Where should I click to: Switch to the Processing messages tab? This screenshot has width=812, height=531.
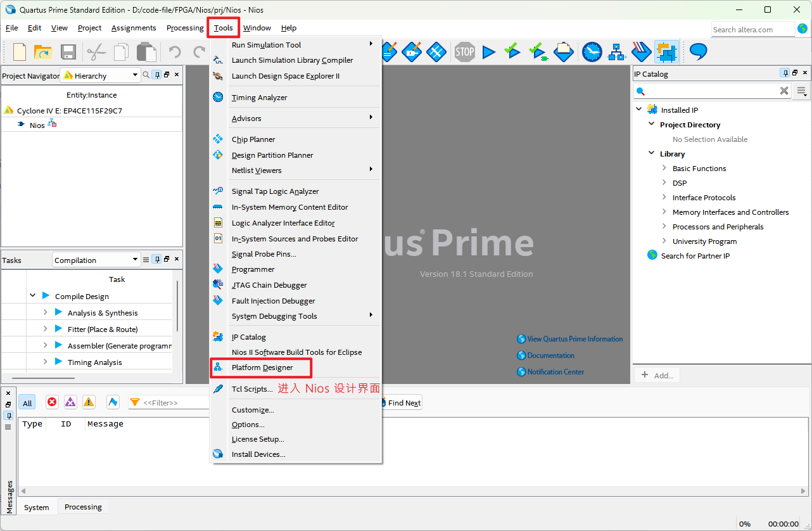(x=83, y=507)
